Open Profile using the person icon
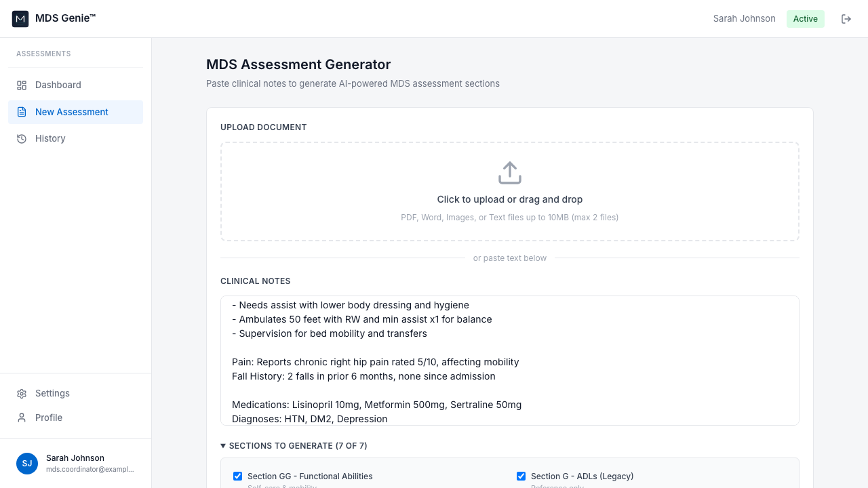Image resolution: width=868 pixels, height=488 pixels. (20, 418)
